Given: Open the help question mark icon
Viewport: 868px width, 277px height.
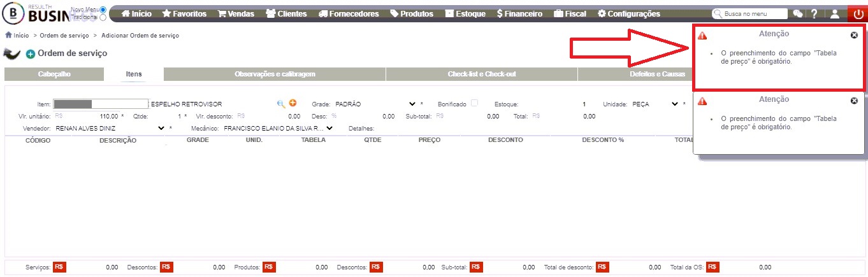Looking at the screenshot, I should pyautogui.click(x=814, y=13).
